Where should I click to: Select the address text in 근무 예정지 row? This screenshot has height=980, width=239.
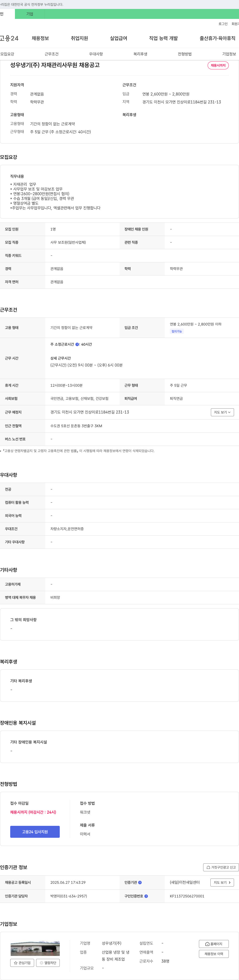90,412
